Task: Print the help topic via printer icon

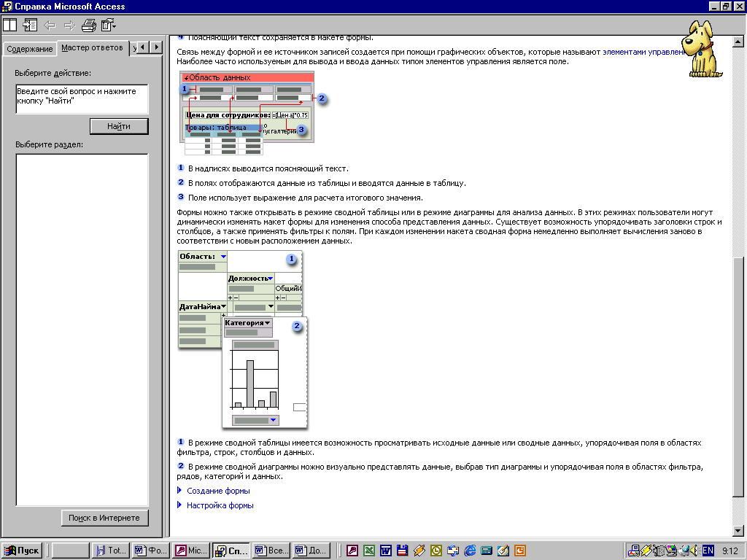Action: [89, 26]
